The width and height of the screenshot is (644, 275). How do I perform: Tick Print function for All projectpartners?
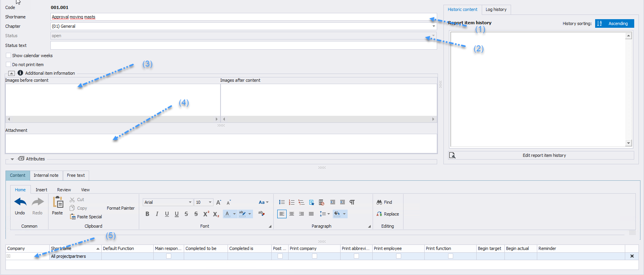(450, 256)
